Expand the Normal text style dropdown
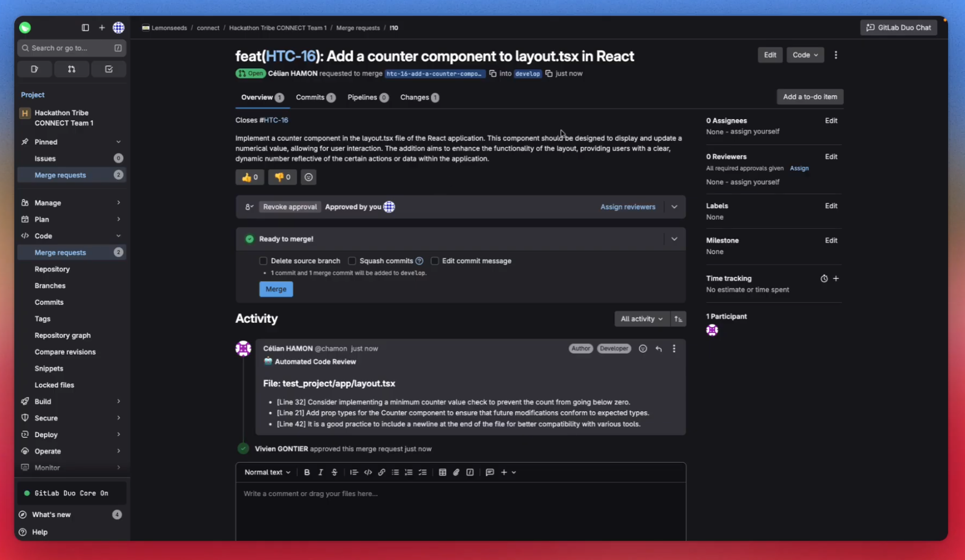 [x=267, y=472]
